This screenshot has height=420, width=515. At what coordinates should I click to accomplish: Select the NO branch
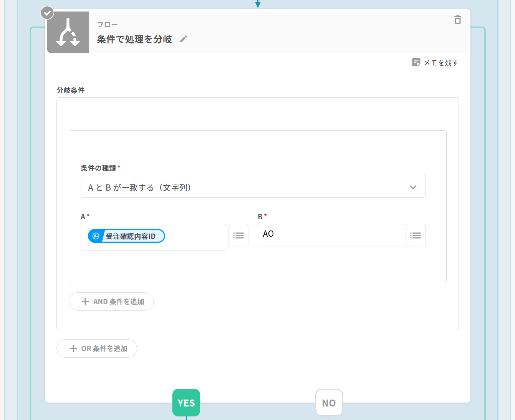(329, 402)
